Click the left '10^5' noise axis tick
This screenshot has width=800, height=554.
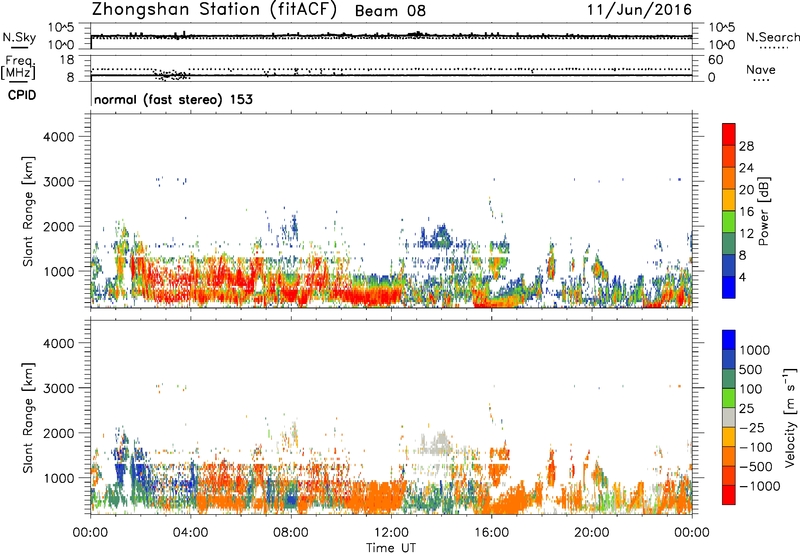point(61,28)
